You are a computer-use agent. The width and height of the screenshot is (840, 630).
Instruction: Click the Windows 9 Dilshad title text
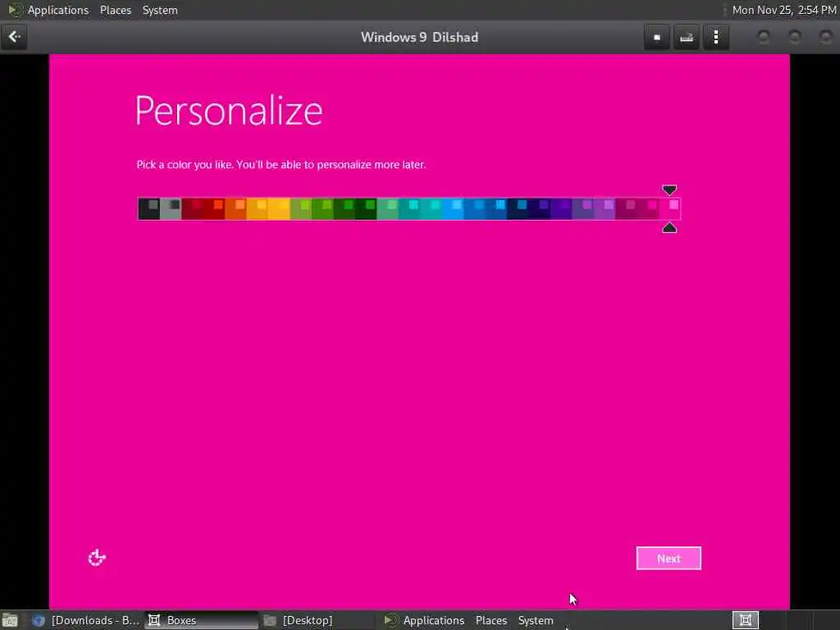(x=419, y=37)
